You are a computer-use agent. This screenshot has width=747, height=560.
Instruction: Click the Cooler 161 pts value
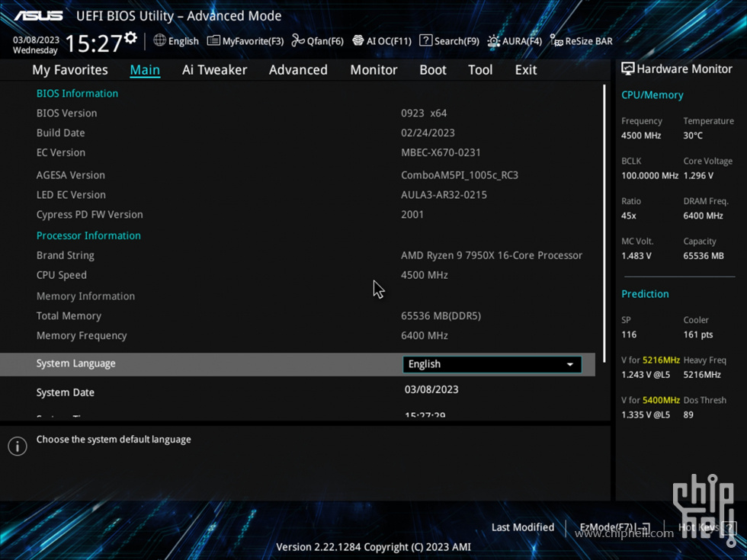click(698, 334)
